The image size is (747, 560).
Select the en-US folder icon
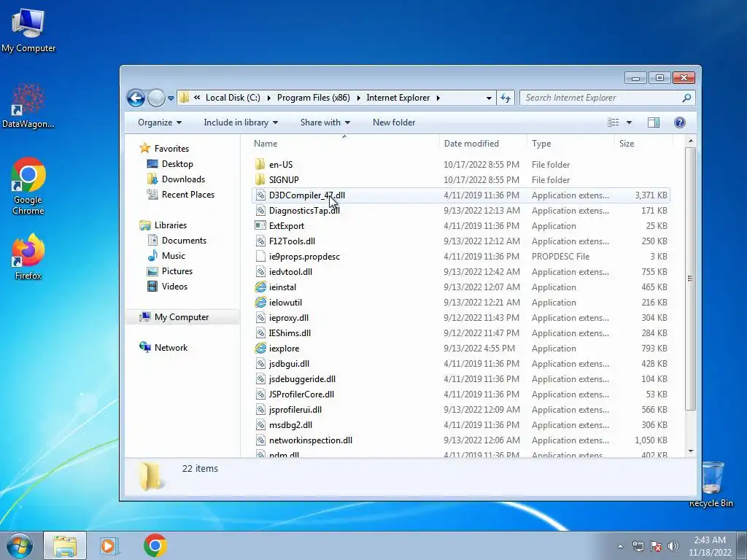pos(260,164)
